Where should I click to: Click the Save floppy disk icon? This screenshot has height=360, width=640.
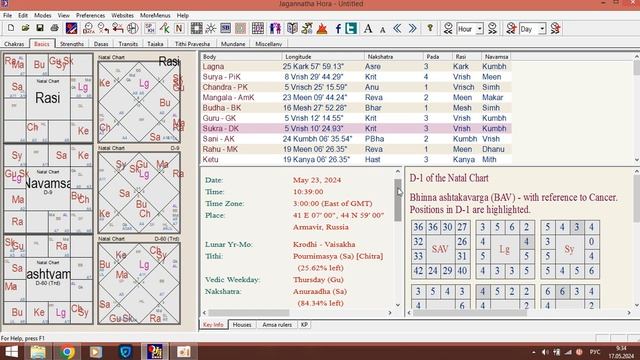pyautogui.click(x=40, y=28)
